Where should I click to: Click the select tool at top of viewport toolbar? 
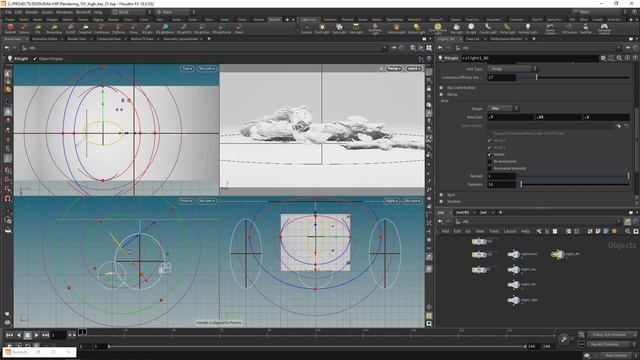8,74
